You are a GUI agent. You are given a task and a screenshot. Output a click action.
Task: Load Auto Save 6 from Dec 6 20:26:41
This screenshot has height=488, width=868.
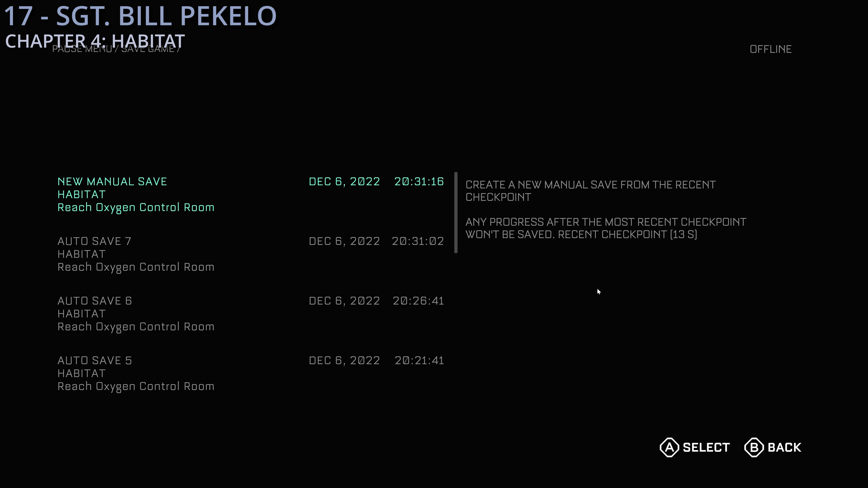click(95, 301)
